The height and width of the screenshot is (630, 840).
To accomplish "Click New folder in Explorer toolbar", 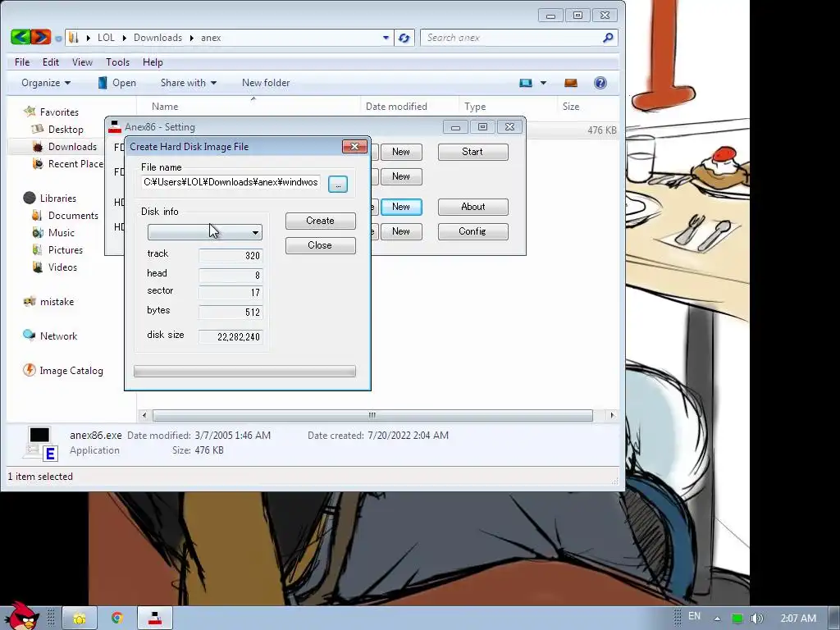I will 266,83.
